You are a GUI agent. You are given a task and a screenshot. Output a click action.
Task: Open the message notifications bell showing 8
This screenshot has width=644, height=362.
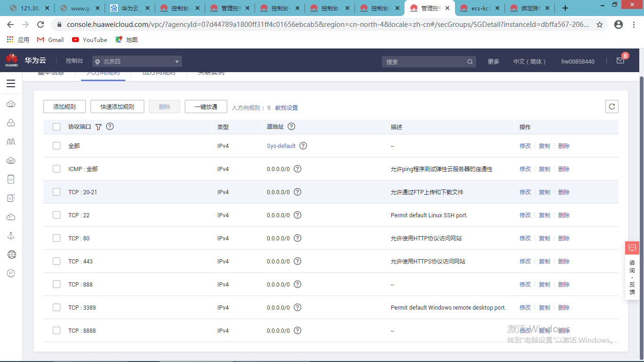tap(621, 60)
